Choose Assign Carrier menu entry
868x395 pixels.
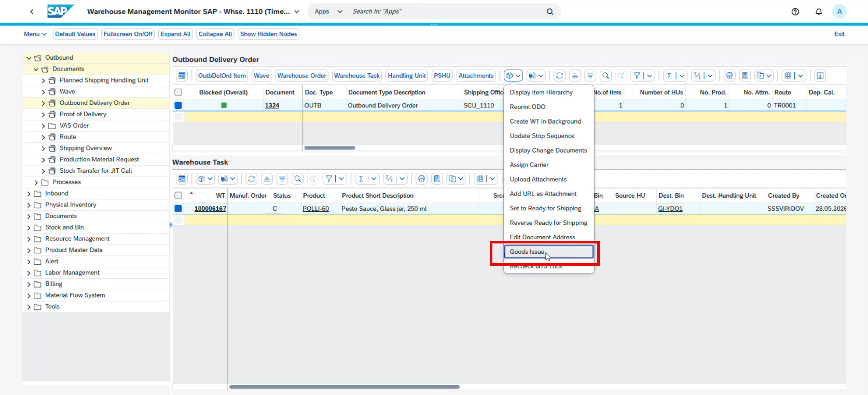pyautogui.click(x=549, y=165)
